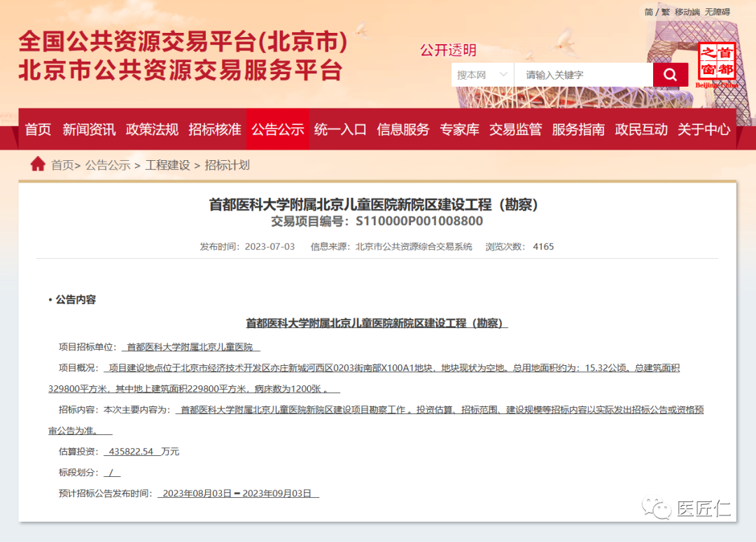Click the info source 北京市公共资源综合交易系统
This screenshot has width=756, height=542.
point(414,247)
